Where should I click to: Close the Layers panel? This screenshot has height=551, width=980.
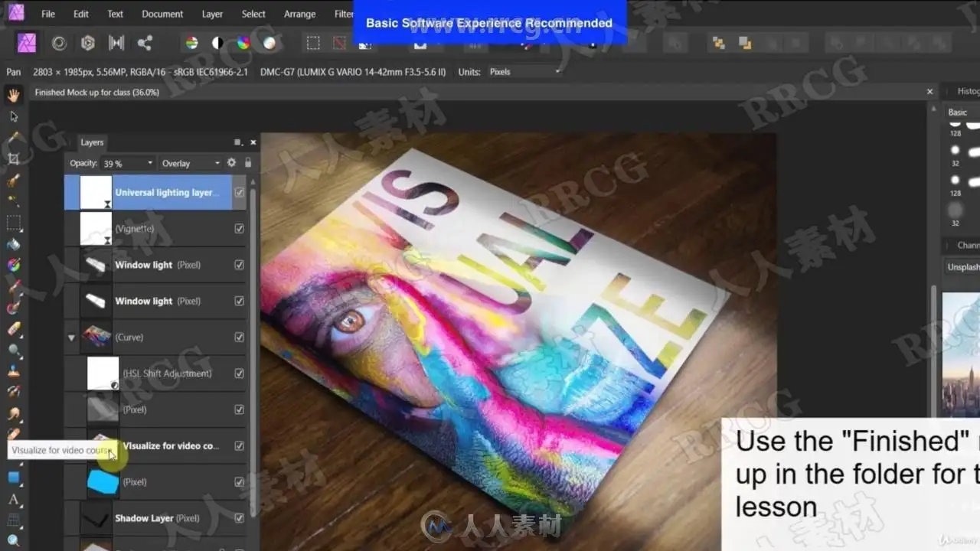[253, 142]
